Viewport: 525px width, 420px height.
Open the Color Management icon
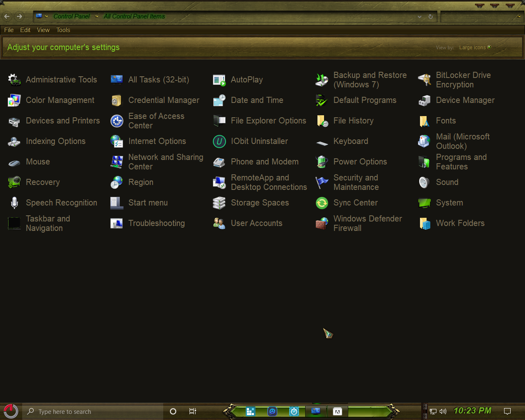[14, 100]
